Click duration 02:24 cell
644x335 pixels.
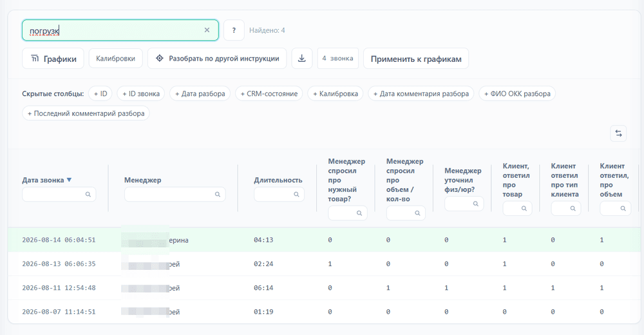click(263, 263)
